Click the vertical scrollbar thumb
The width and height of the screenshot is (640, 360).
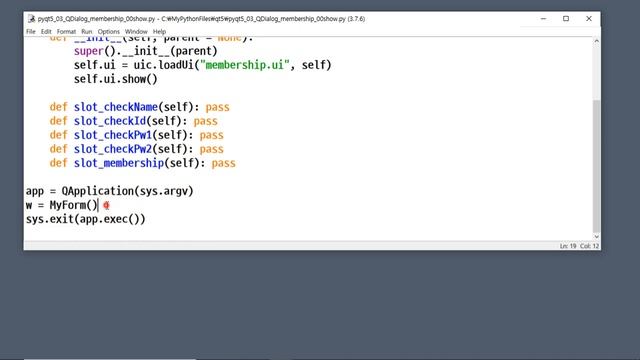coord(596,166)
